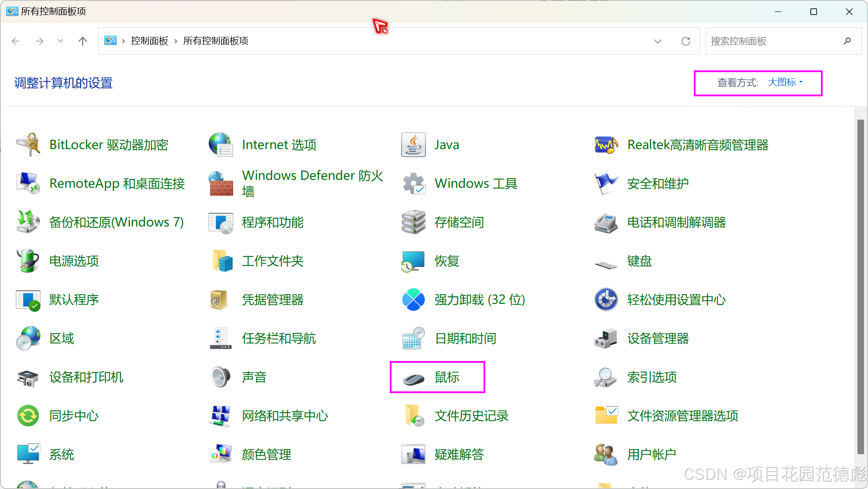This screenshot has height=489, width=868.
Task: Expand the address bar dropdown arrow
Action: (657, 41)
